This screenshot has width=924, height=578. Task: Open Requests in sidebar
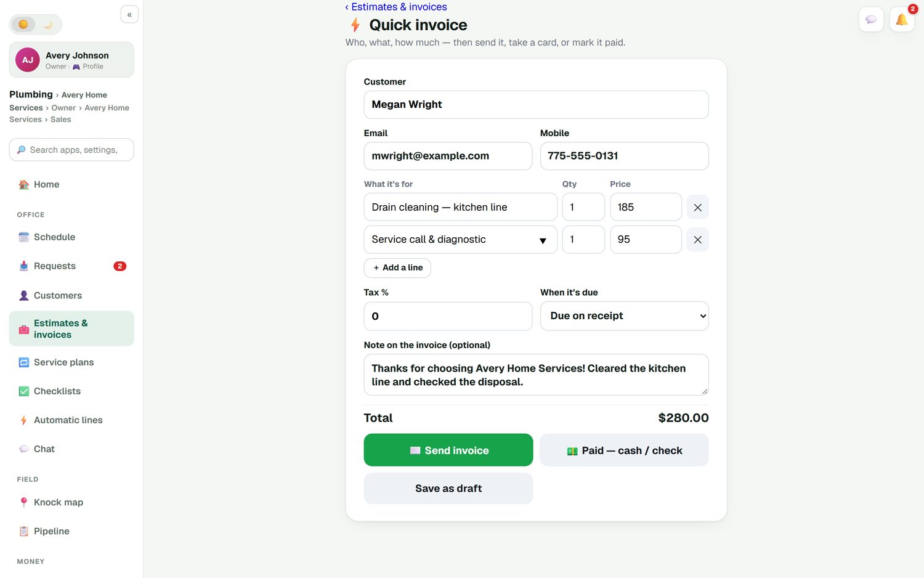(71, 266)
